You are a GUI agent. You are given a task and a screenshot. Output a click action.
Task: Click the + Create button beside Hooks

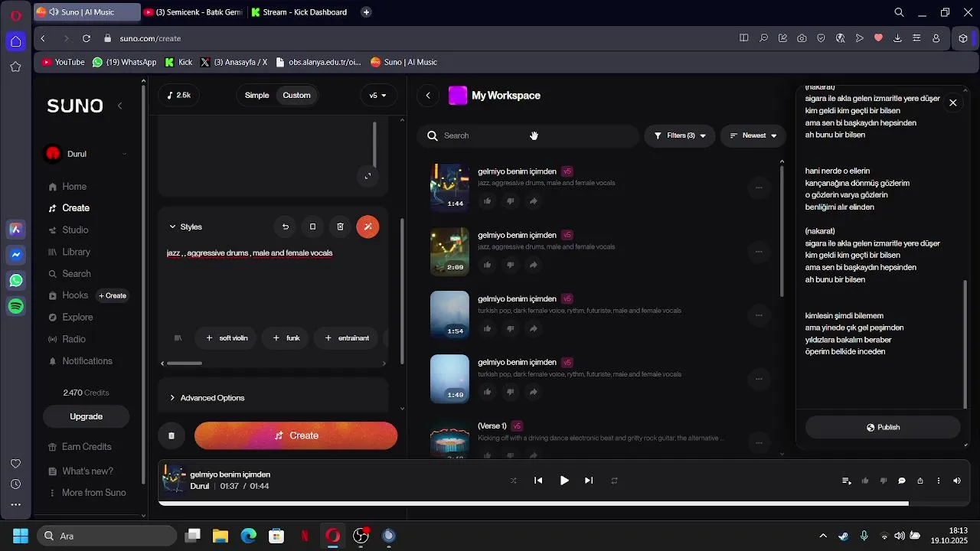coord(113,295)
